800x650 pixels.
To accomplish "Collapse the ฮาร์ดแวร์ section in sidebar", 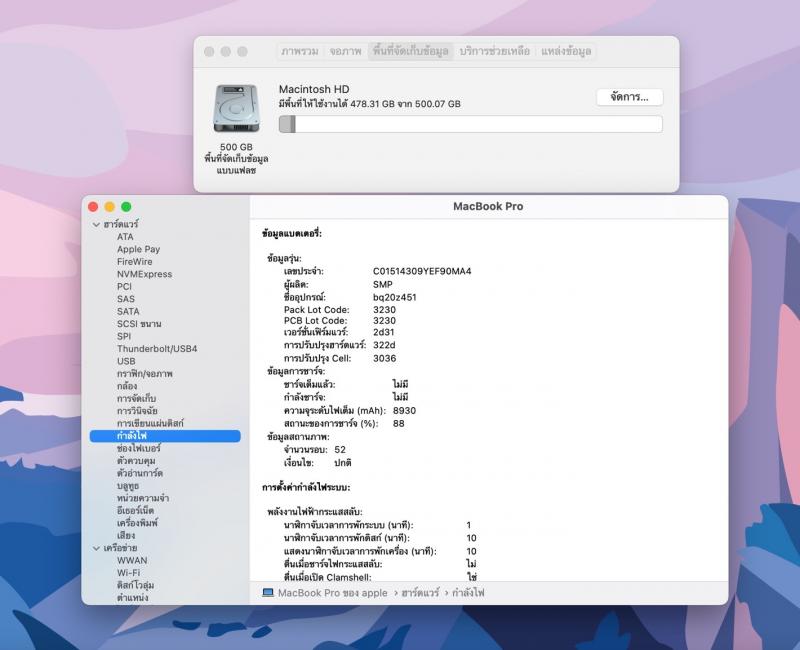I will pyautogui.click(x=96, y=224).
